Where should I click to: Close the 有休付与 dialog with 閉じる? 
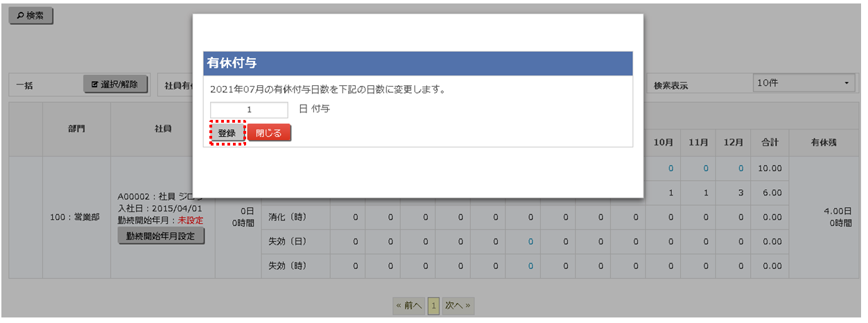click(269, 133)
